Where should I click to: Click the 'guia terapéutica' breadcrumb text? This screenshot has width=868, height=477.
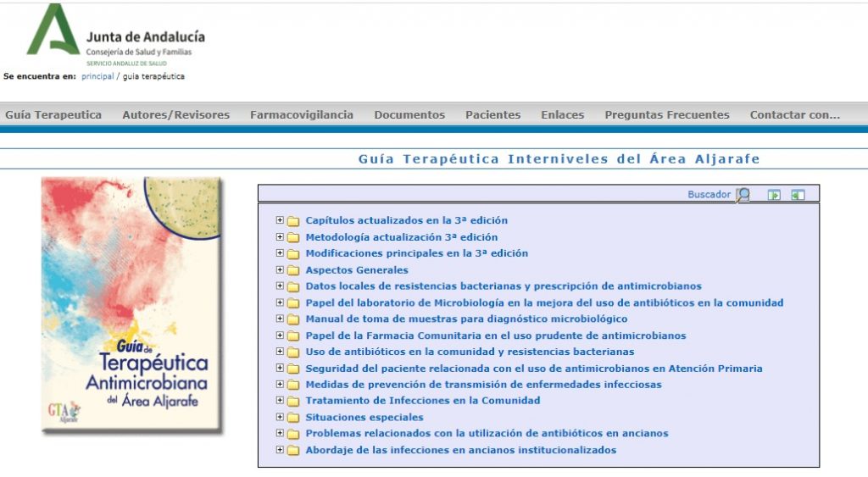(x=153, y=76)
